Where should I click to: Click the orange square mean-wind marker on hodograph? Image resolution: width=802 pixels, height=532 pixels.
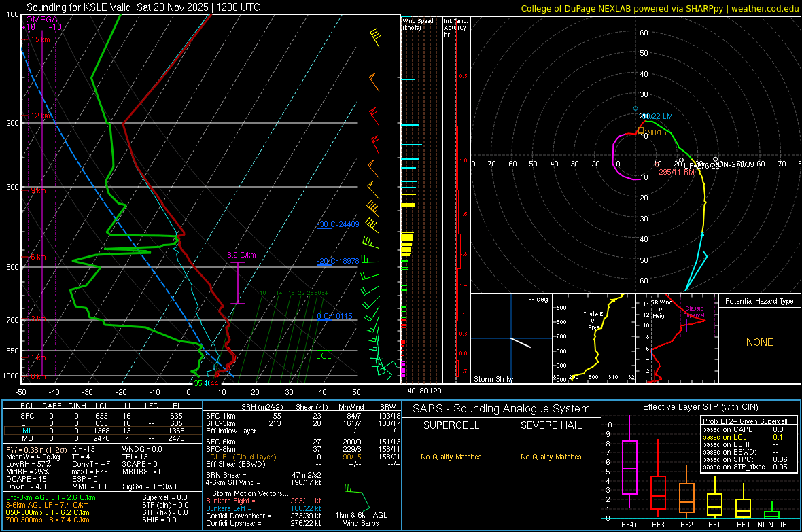pos(640,131)
